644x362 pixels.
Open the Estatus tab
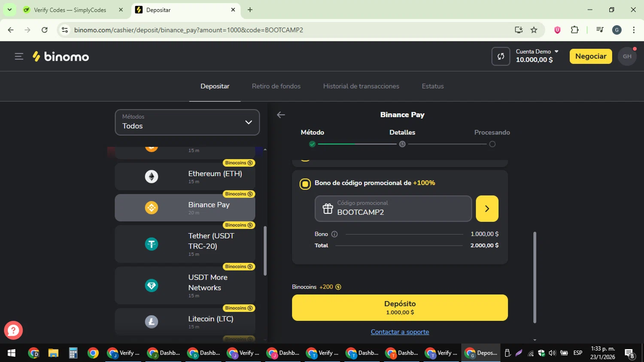point(433,86)
